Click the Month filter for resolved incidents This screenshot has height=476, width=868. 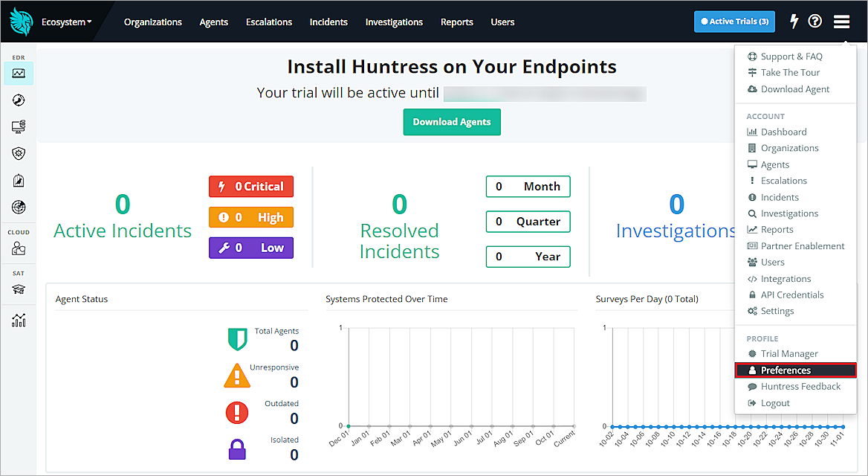tap(528, 187)
